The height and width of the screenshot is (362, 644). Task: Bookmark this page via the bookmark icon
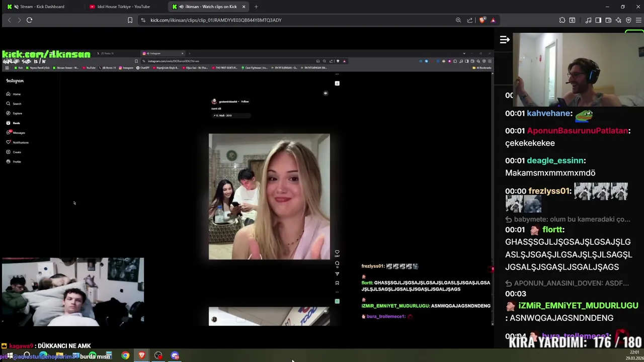[130, 20]
